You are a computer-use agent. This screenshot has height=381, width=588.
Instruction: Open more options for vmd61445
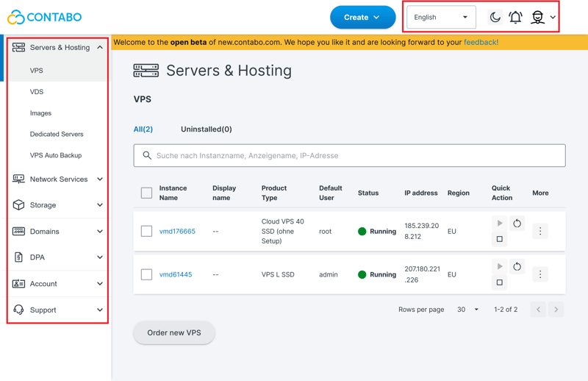tap(540, 274)
